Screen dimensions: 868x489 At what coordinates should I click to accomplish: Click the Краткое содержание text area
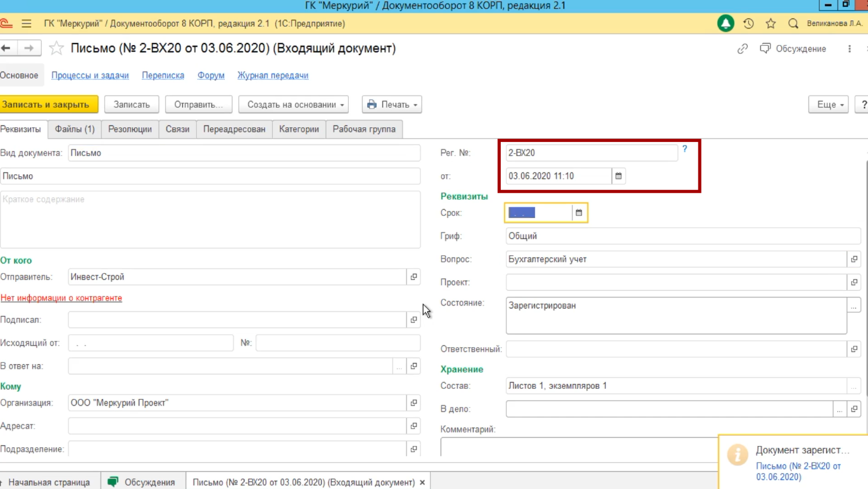(210, 219)
